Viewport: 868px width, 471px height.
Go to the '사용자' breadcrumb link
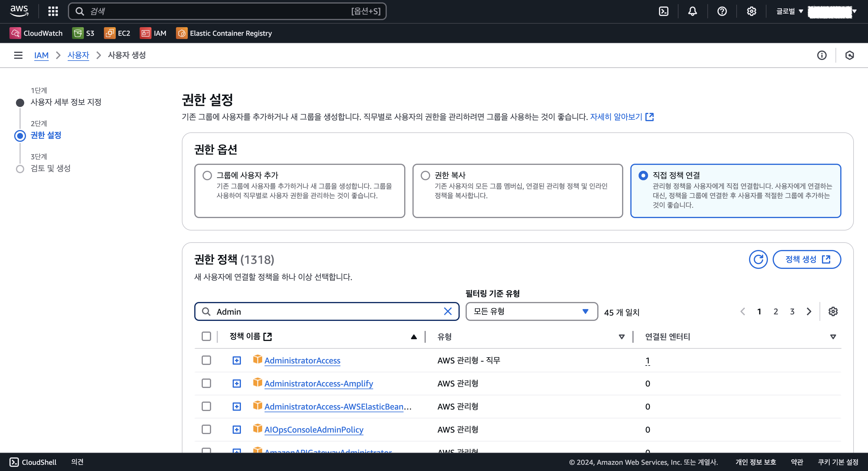pos(78,55)
